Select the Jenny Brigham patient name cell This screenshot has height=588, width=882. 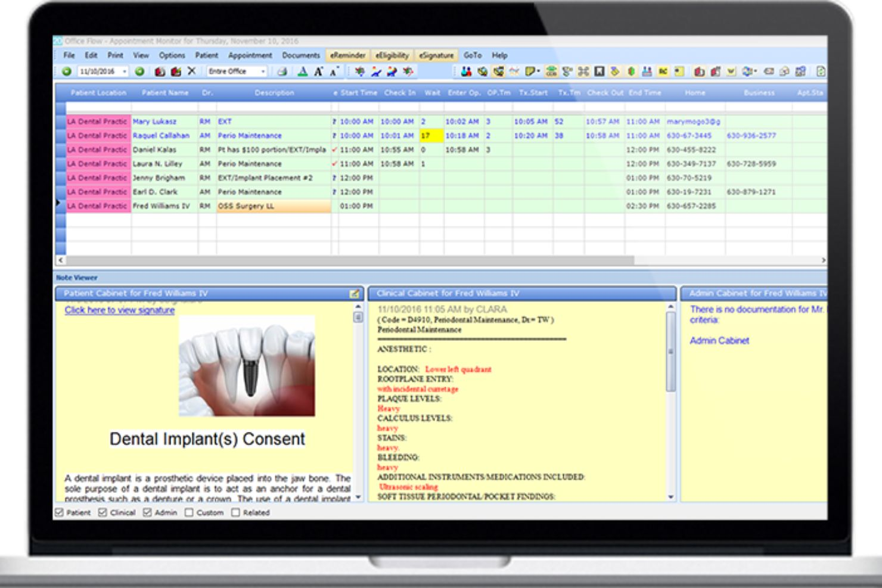click(x=164, y=178)
